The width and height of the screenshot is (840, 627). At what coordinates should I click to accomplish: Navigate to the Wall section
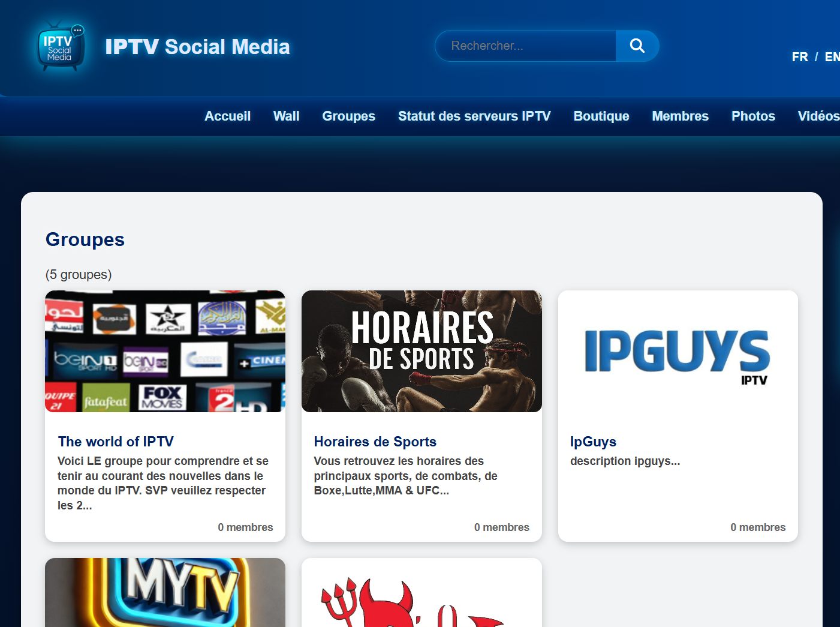286,116
